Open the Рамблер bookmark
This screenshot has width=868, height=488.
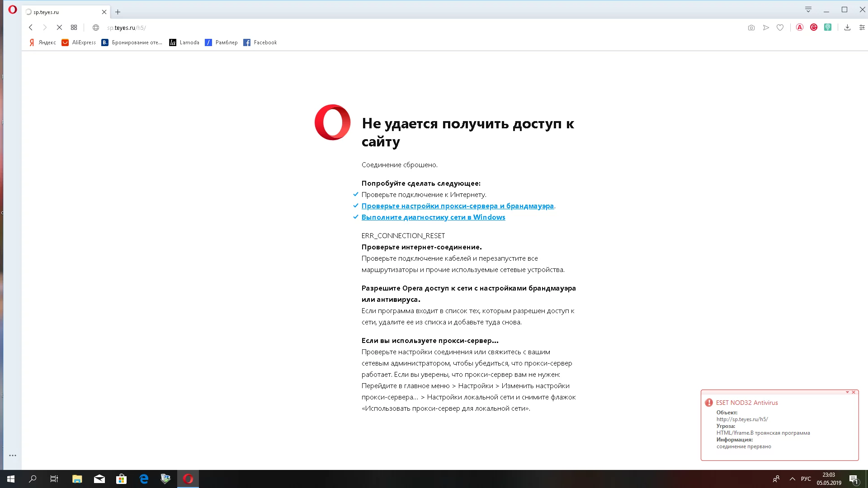point(222,42)
